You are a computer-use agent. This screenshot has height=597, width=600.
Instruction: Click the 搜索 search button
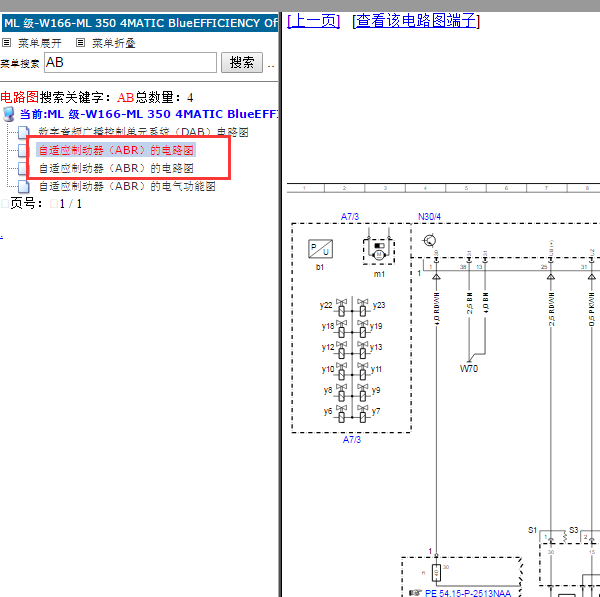click(x=242, y=62)
